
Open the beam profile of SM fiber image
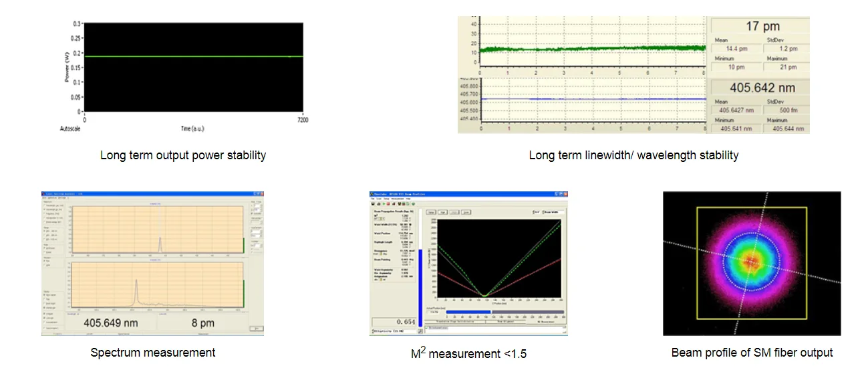(x=752, y=263)
